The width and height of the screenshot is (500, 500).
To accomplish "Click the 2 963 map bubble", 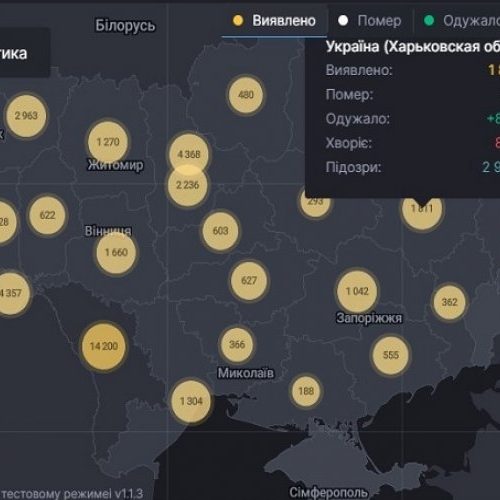I will coord(26,116).
